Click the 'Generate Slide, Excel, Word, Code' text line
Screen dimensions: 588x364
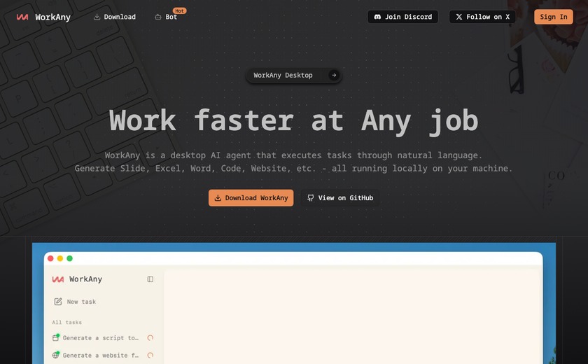293,168
